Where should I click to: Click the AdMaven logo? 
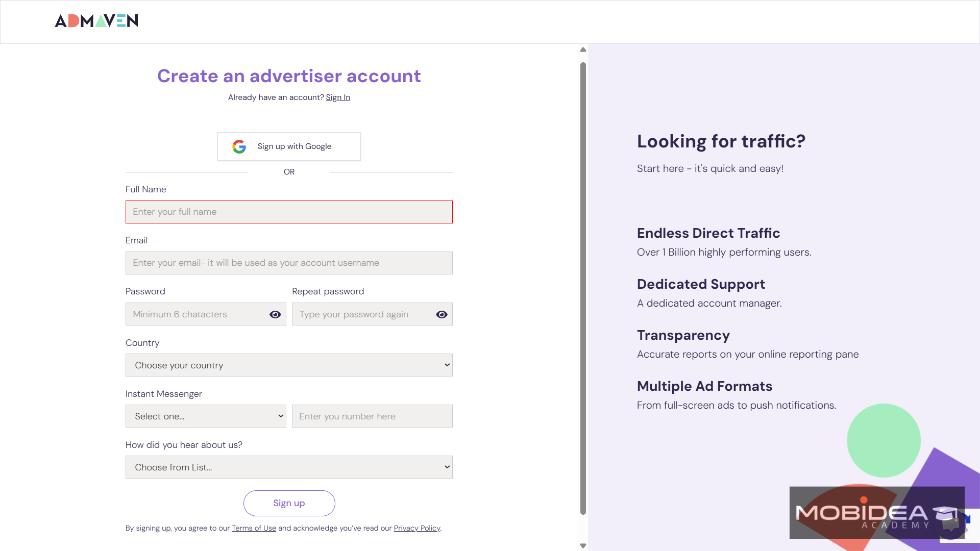click(x=96, y=21)
